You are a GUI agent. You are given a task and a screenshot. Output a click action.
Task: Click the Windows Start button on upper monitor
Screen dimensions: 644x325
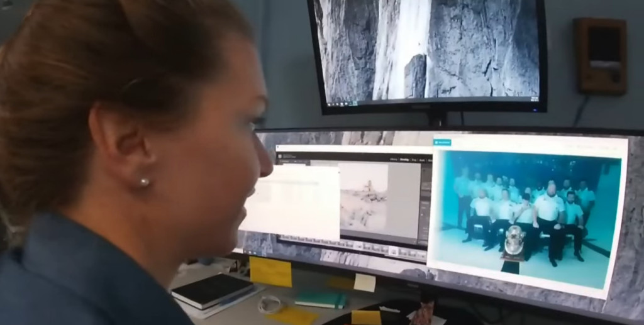(x=328, y=104)
